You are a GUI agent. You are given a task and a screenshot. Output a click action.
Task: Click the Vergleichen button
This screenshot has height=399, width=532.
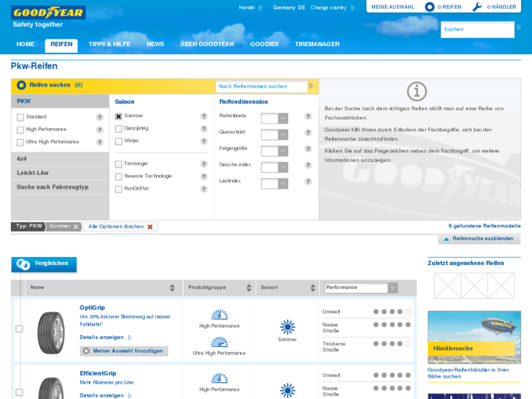click(x=44, y=264)
